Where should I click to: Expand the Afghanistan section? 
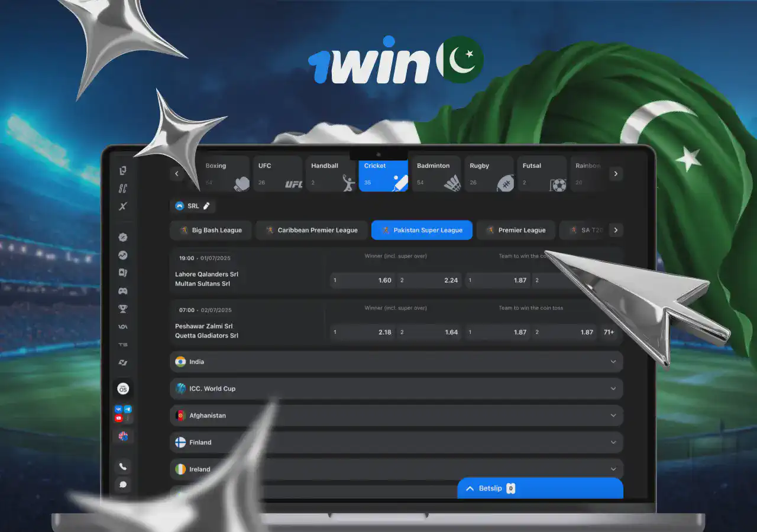coord(396,416)
